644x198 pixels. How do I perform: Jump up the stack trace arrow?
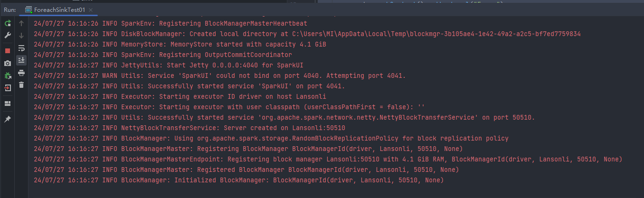click(x=21, y=23)
